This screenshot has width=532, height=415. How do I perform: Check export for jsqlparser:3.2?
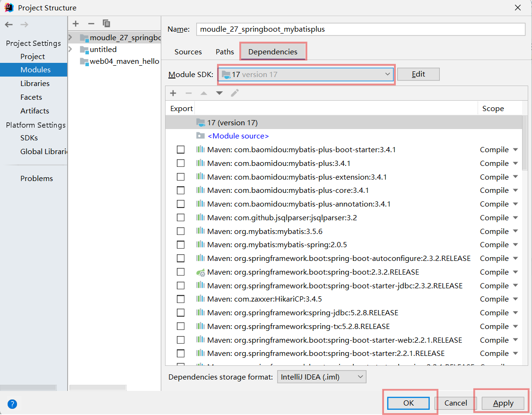point(181,217)
